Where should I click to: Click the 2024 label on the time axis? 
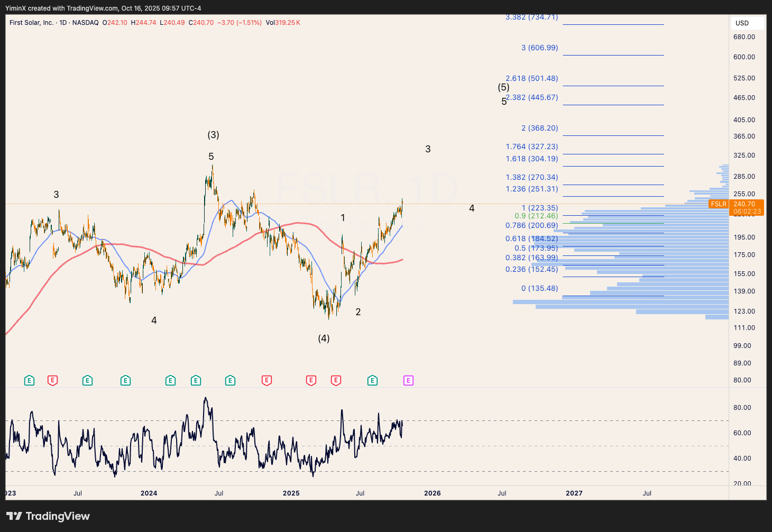coord(149,493)
